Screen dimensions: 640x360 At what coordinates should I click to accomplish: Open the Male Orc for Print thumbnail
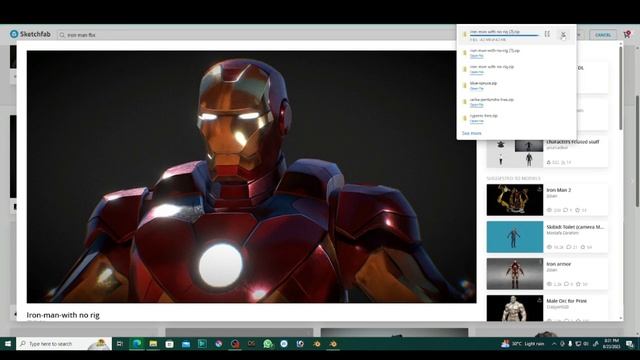(x=515, y=308)
